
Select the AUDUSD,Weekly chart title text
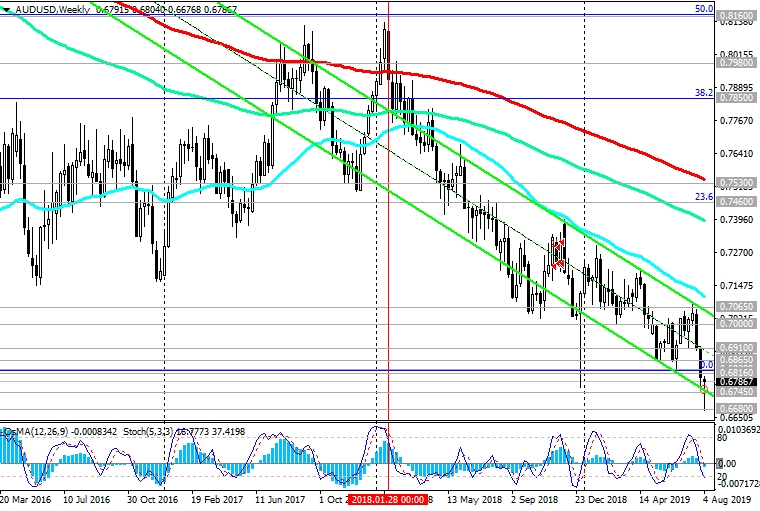52,9
